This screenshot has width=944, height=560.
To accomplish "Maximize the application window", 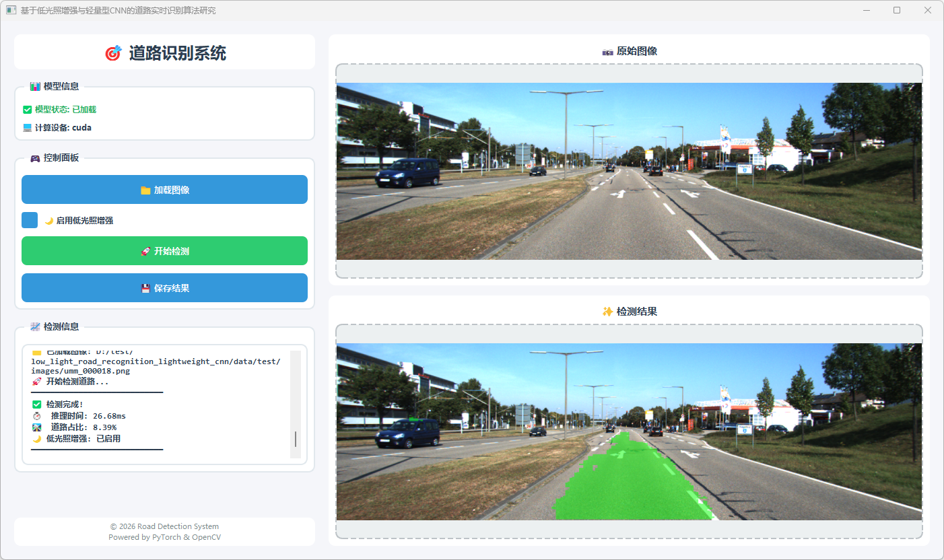I will pos(897,10).
